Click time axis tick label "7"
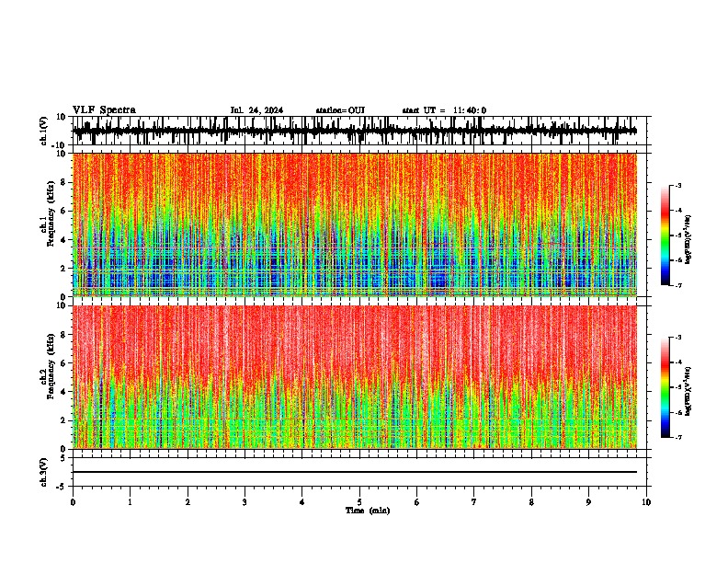728x563 pixels. tap(474, 502)
